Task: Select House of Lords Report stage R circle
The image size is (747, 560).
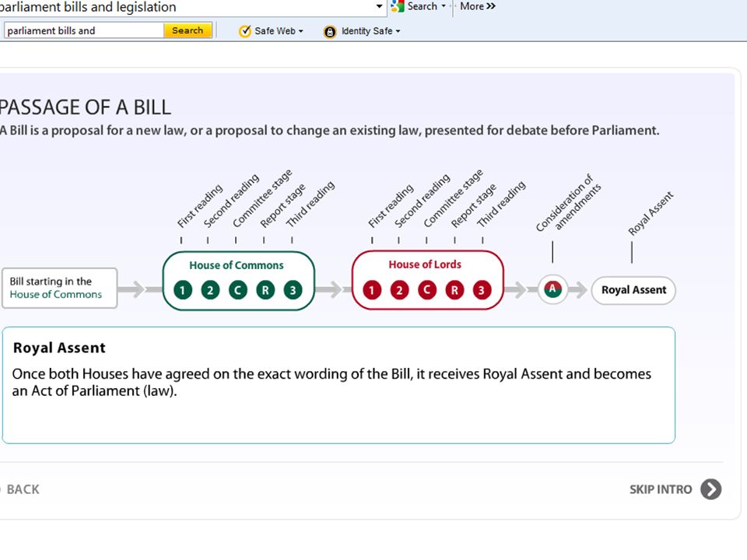Action: (454, 290)
